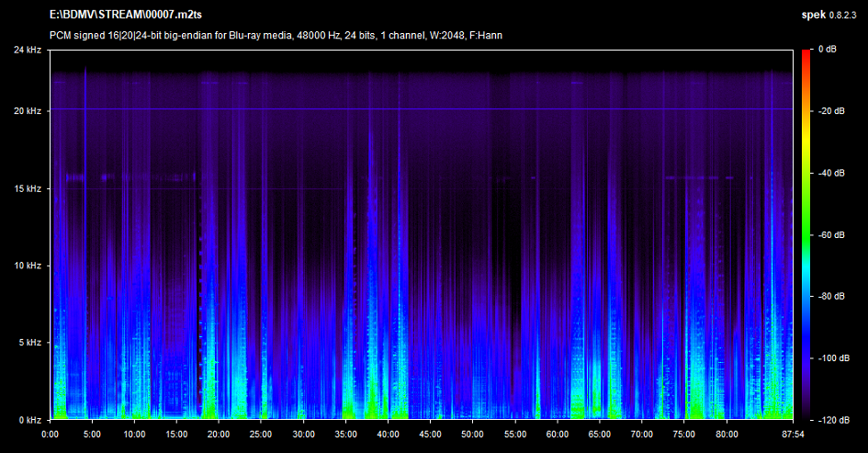Click the 0:00 start time marker
This screenshot has width=868, height=453.
coord(51,433)
